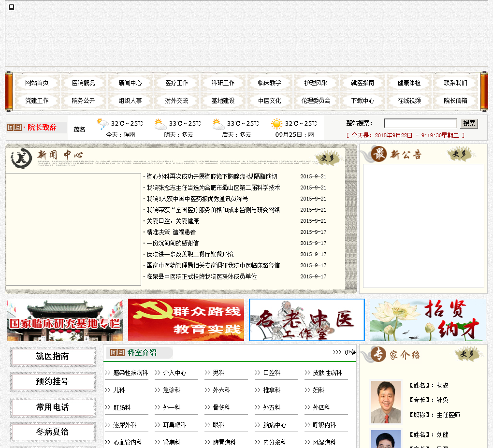Viewport: 493px width, 448px height.
Task: Click the 专家介绍 更多 brush icon
Action: point(468,354)
